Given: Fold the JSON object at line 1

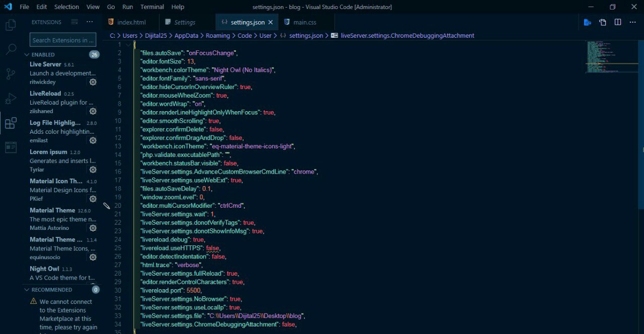Looking at the screenshot, I should tap(128, 44).
